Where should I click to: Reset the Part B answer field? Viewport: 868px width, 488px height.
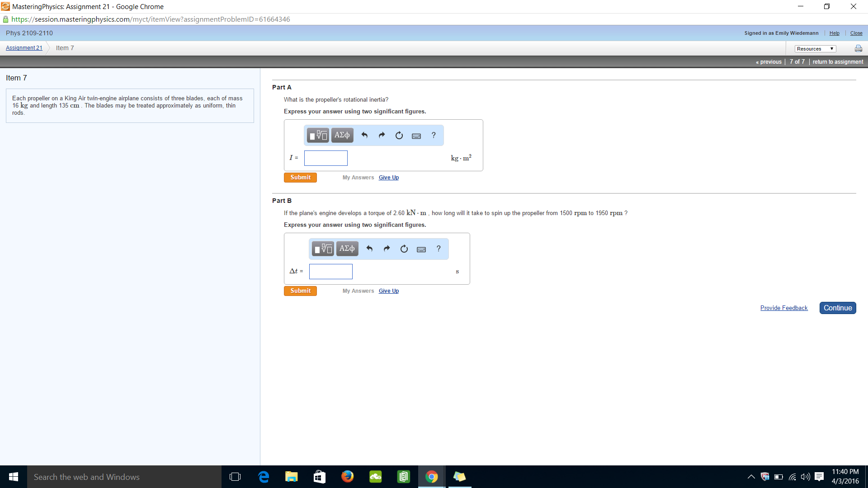(x=404, y=249)
